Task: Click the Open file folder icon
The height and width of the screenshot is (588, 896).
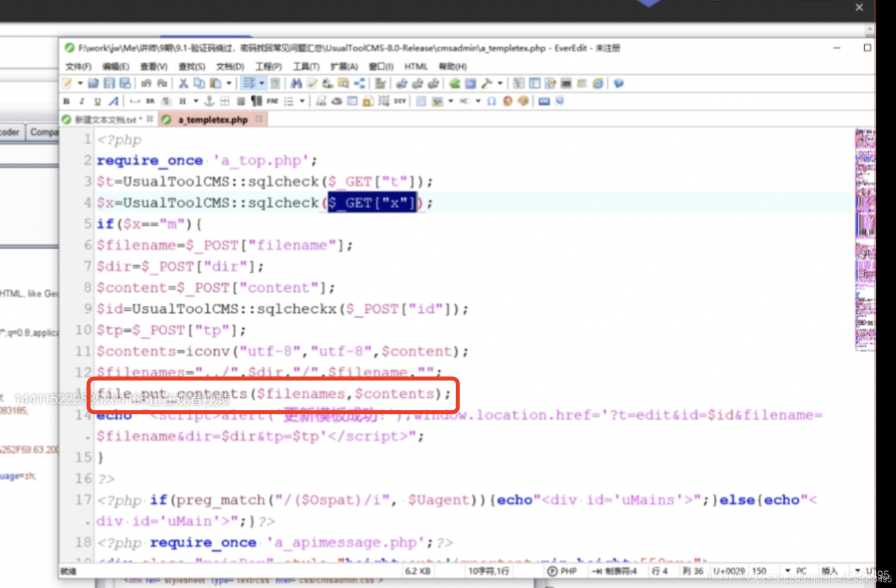Action: (x=93, y=83)
